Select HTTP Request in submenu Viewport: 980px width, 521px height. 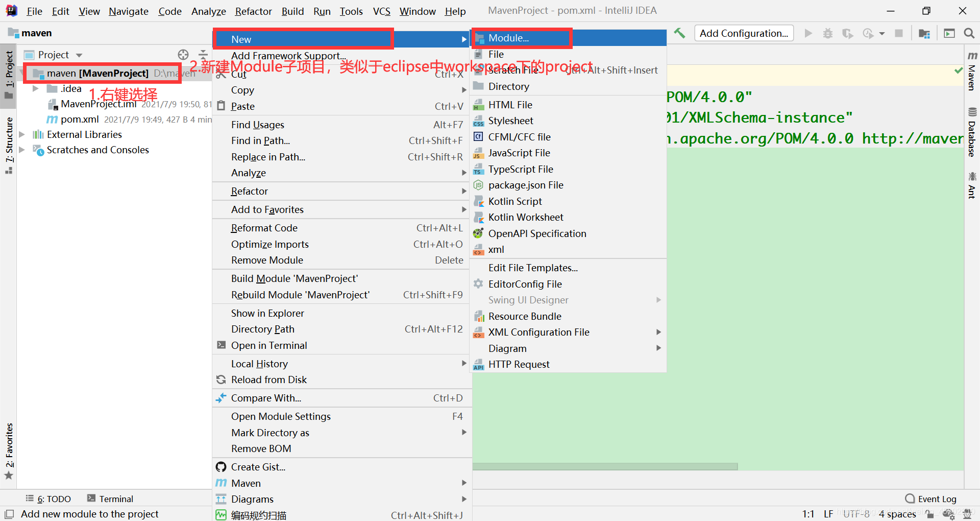coord(569,364)
